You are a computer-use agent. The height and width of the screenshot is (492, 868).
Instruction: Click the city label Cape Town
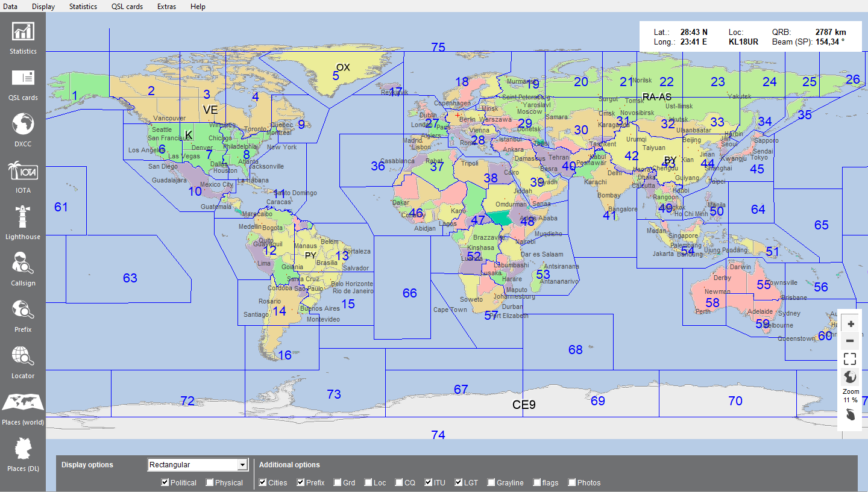[x=450, y=310]
